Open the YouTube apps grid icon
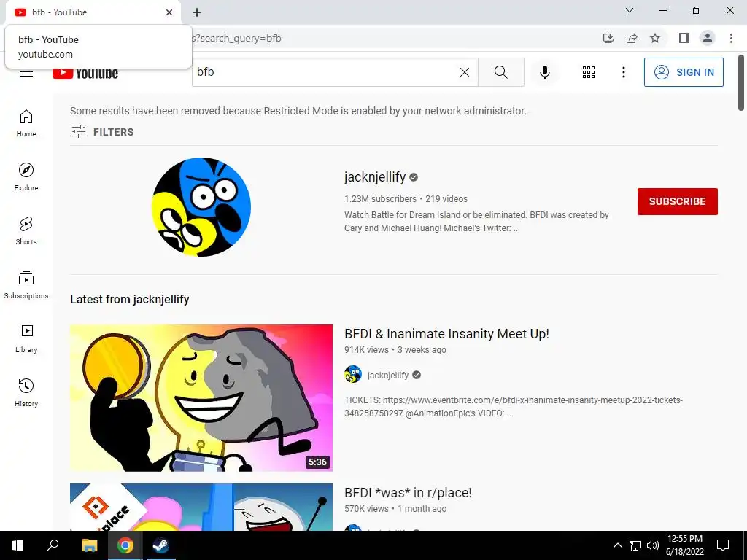Image resolution: width=747 pixels, height=560 pixels. pyautogui.click(x=589, y=72)
